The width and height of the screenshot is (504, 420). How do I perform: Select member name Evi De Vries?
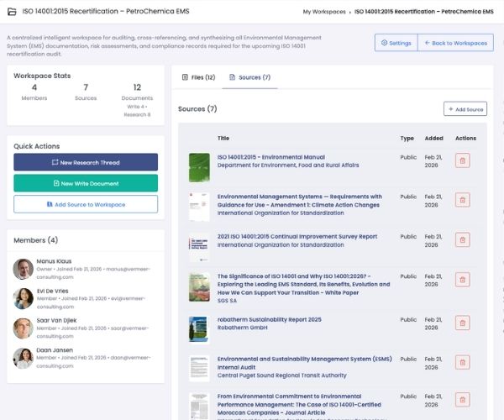52,291
